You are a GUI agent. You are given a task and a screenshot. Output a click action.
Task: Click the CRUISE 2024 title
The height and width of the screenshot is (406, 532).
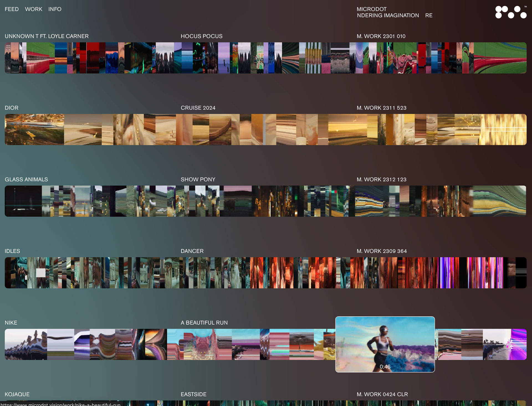click(x=198, y=108)
